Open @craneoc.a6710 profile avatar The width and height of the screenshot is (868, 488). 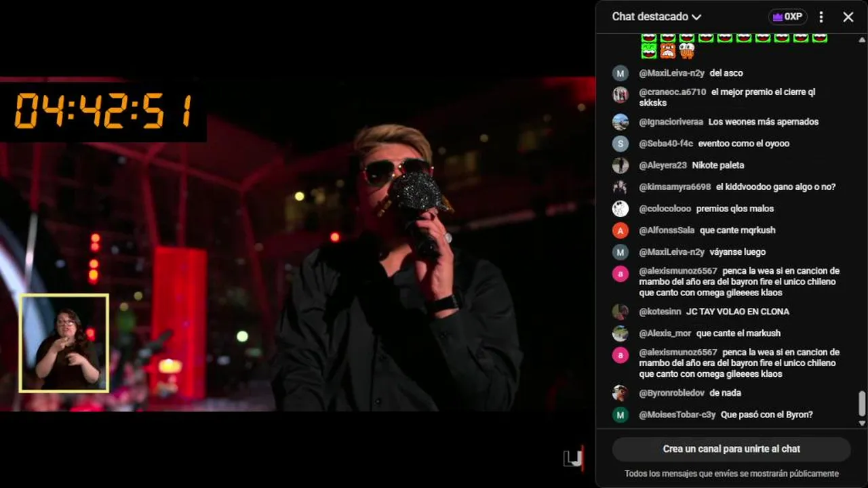pos(620,95)
